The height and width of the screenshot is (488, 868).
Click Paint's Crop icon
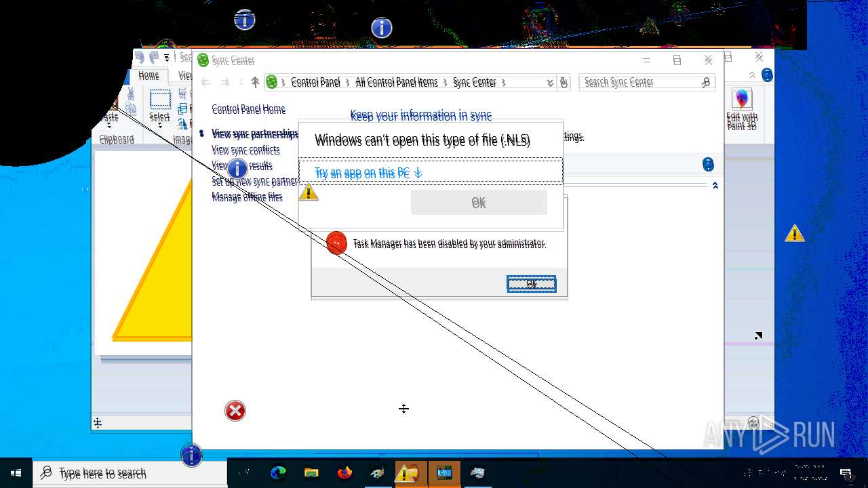click(183, 94)
